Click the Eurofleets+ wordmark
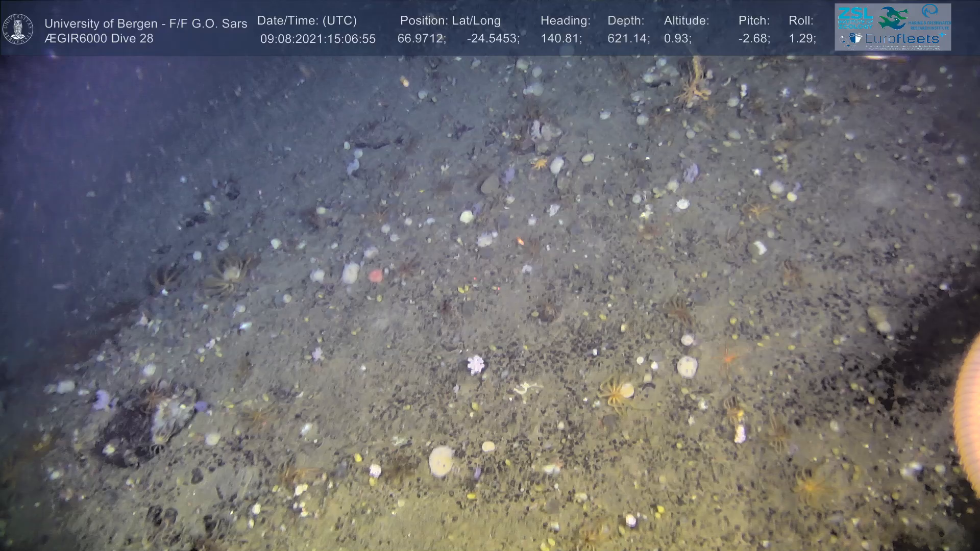980x551 pixels. [x=903, y=39]
